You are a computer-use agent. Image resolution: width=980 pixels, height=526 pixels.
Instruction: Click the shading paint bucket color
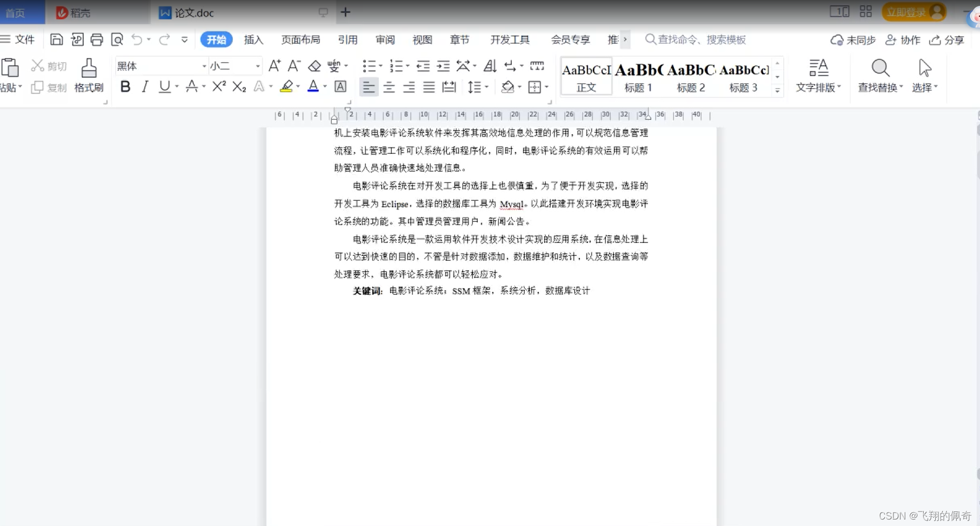point(508,86)
